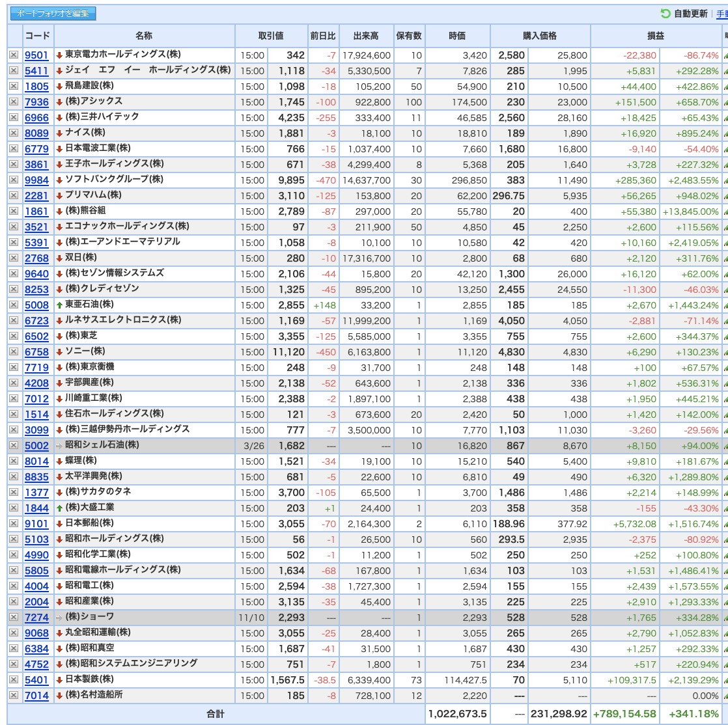This screenshot has width=728, height=725.
Task: Click the コード column header
Action: point(38,36)
